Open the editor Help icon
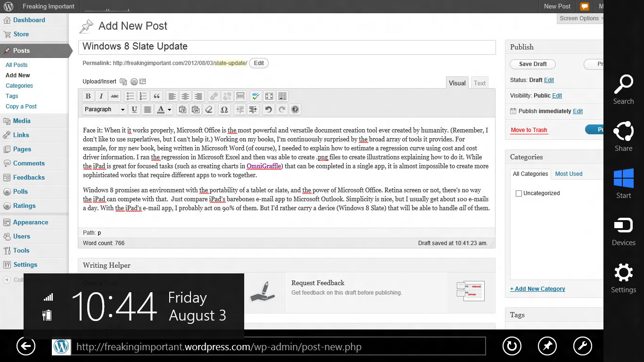The image size is (644, 362). 295,109
